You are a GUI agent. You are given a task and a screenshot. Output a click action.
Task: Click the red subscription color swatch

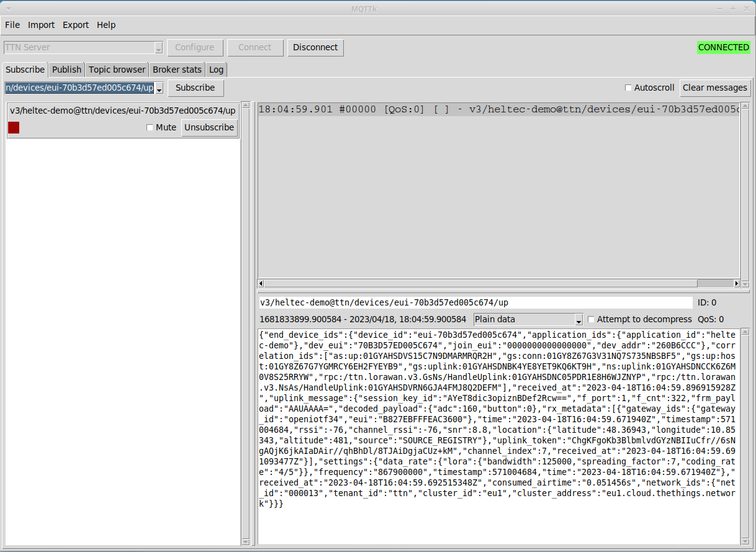point(14,127)
